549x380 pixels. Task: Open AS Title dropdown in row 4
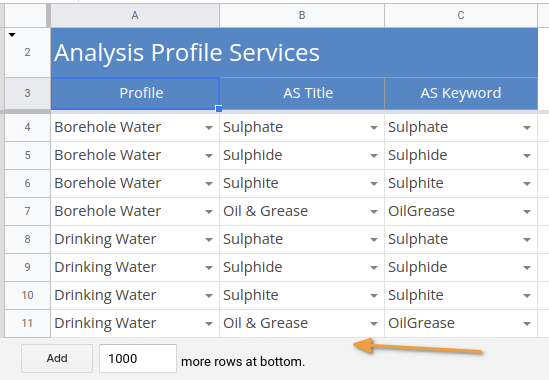374,128
